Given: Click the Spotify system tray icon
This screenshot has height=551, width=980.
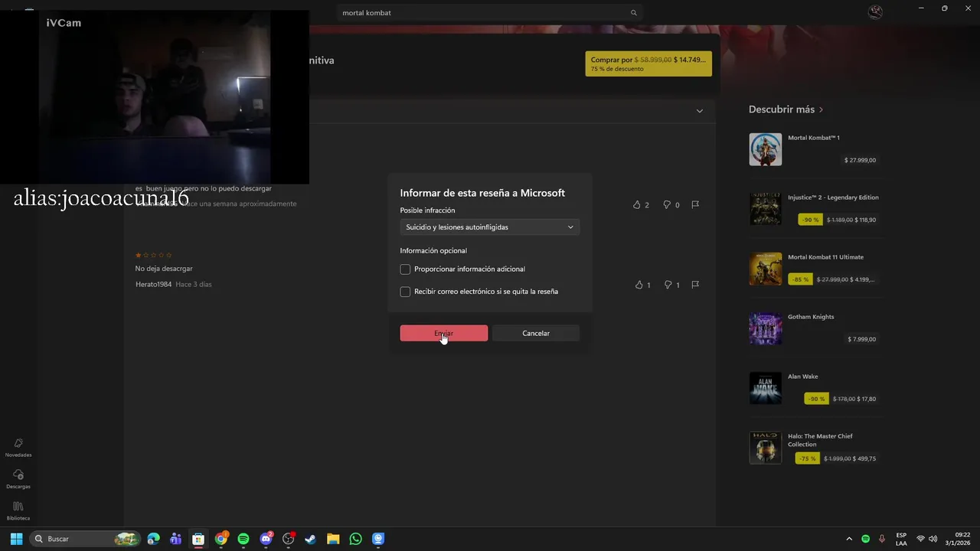Looking at the screenshot, I should [865, 539].
